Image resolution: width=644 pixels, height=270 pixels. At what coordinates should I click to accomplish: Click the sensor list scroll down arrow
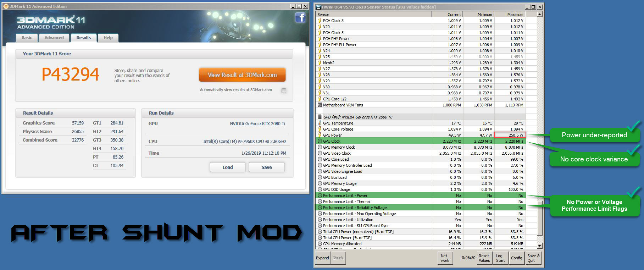tap(539, 246)
